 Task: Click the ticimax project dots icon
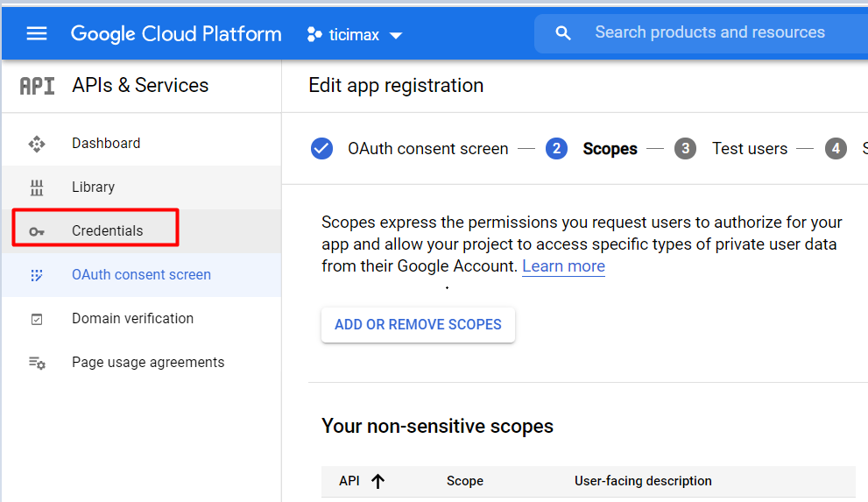pos(314,34)
